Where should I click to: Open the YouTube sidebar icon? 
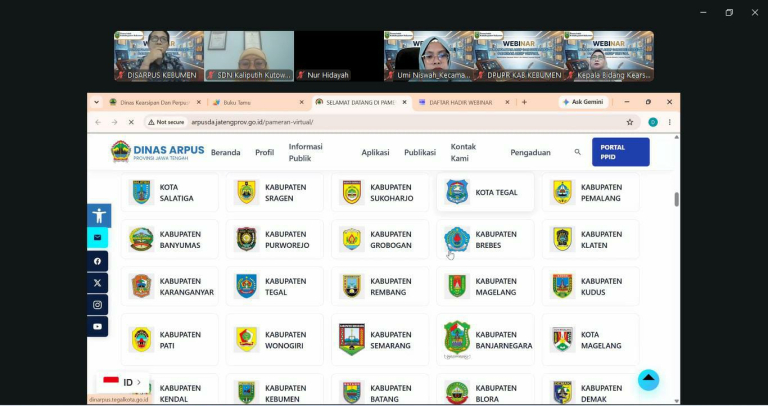point(97,326)
